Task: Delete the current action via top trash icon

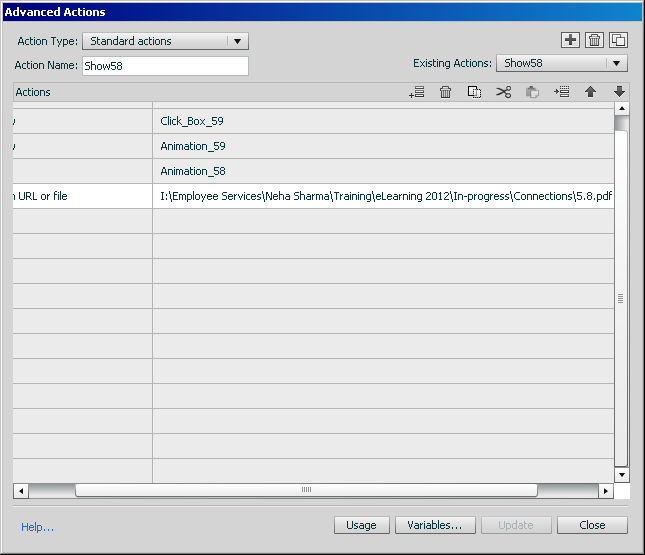Action: 594,40
